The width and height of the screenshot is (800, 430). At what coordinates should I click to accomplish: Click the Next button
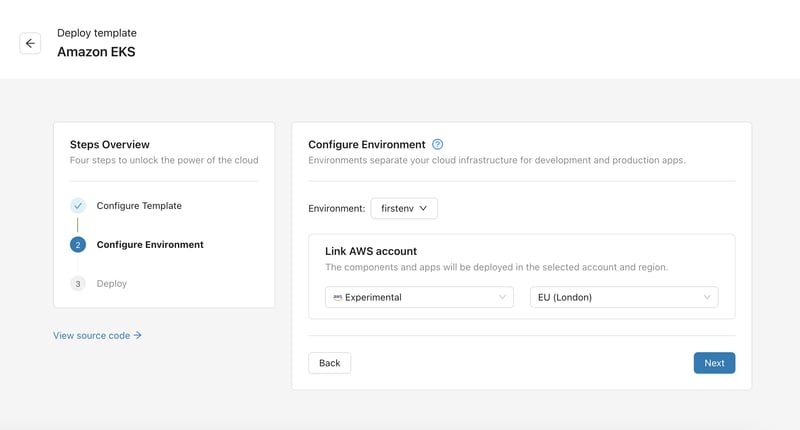(714, 363)
